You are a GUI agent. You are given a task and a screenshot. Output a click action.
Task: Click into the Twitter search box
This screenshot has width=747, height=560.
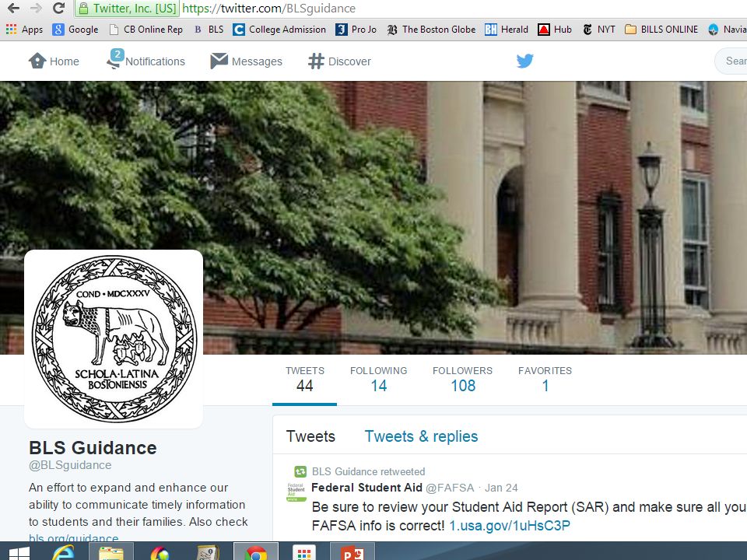coord(731,61)
